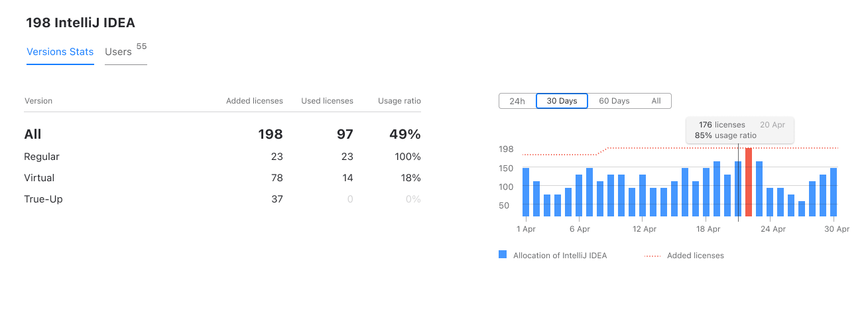Click the All summary row
The height and width of the screenshot is (310, 868).
tap(222, 134)
